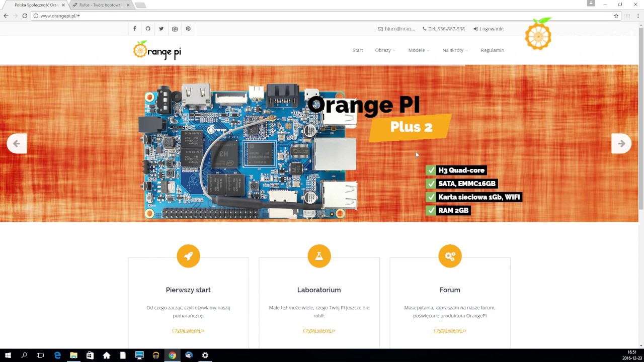The width and height of the screenshot is (644, 362).
Task: Click the floating orange fruit icon
Action: click(x=538, y=34)
